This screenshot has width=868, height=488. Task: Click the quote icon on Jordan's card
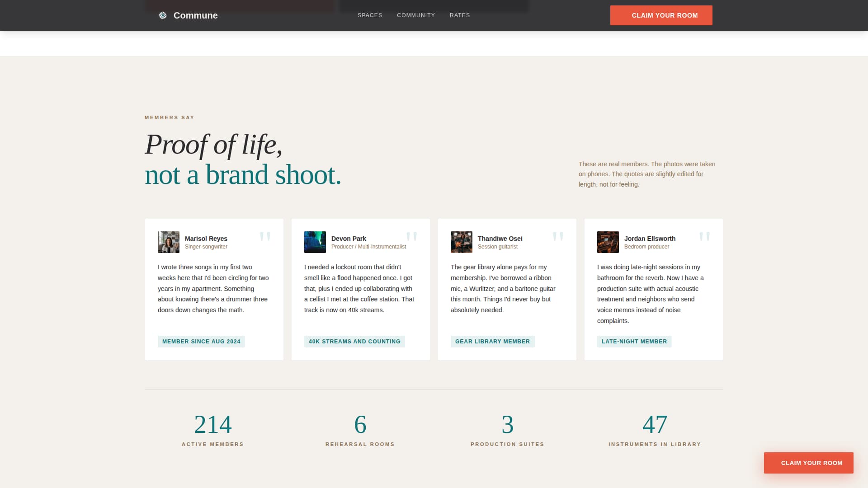tap(705, 236)
